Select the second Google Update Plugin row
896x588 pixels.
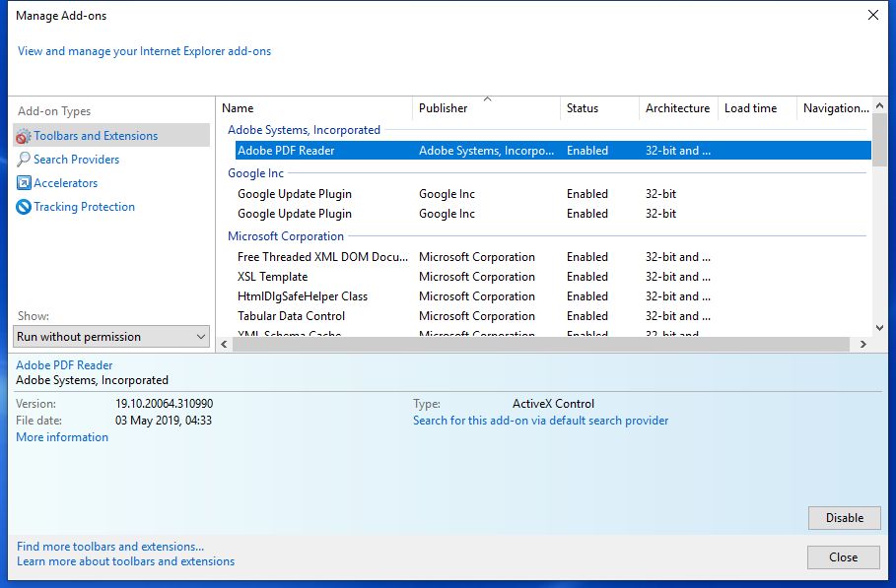[553, 214]
